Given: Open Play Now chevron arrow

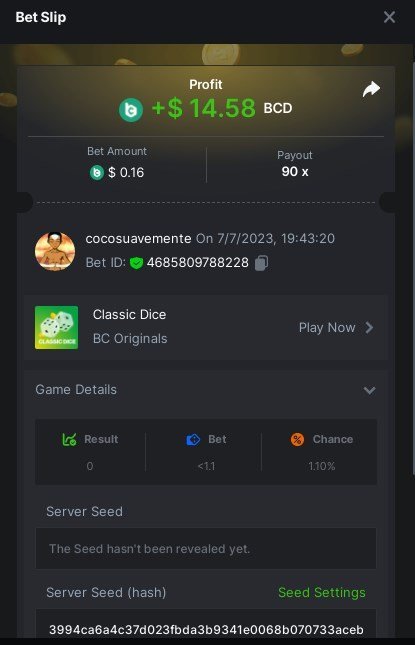Looking at the screenshot, I should (369, 328).
